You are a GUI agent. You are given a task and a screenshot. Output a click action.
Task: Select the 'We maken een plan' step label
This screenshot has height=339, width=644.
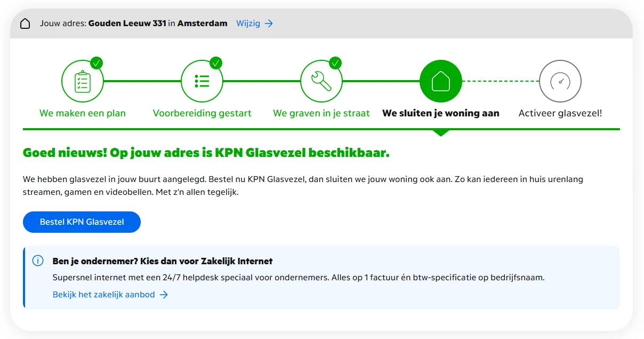click(83, 113)
